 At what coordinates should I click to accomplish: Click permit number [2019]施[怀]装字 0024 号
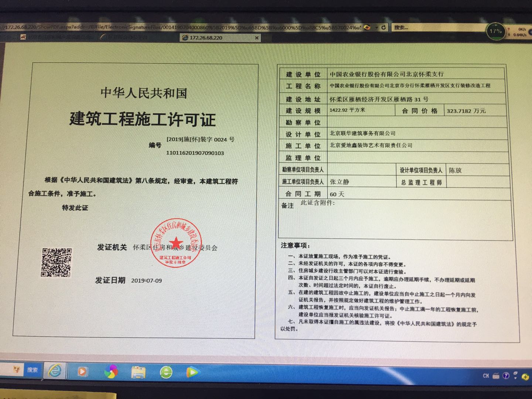coord(200,140)
